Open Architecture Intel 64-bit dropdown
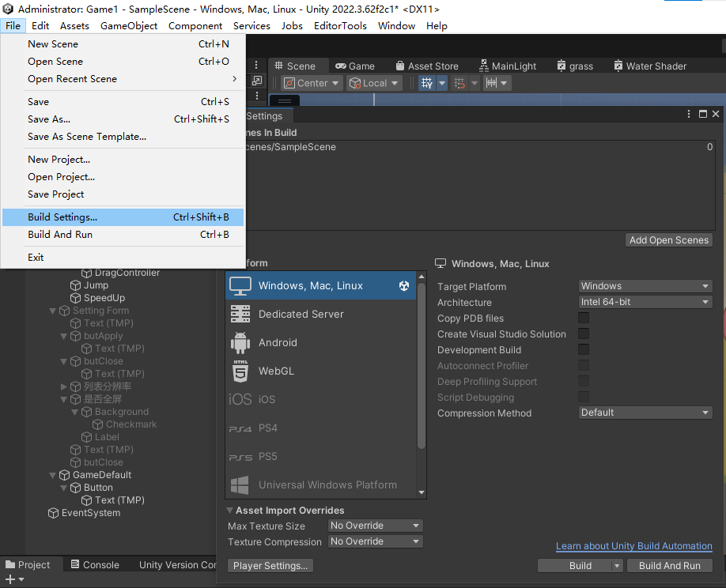 click(x=645, y=302)
